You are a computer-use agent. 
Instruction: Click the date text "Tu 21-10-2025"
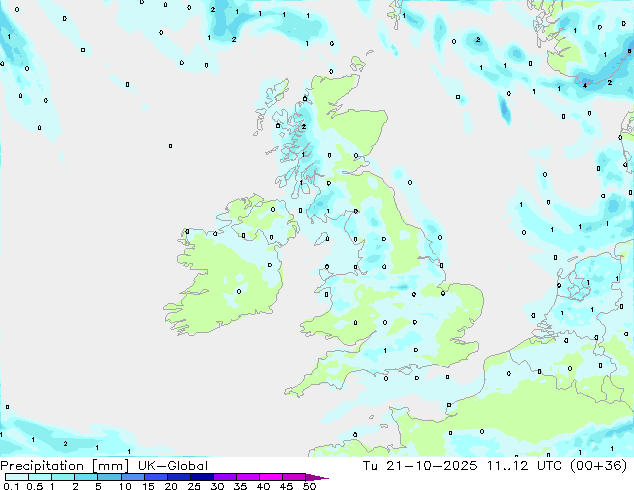coord(420,466)
